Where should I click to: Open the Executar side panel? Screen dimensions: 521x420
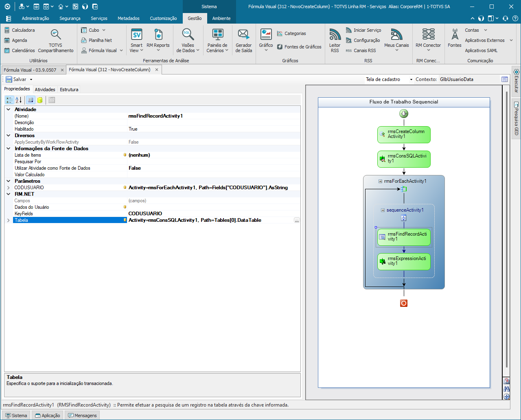[516, 81]
